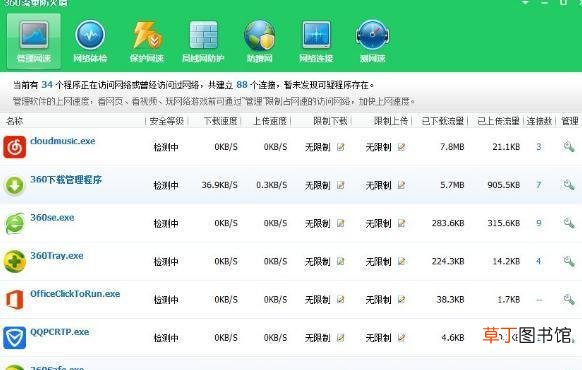Click the 34 programs count in summary
The width and height of the screenshot is (582, 370).
click(47, 85)
